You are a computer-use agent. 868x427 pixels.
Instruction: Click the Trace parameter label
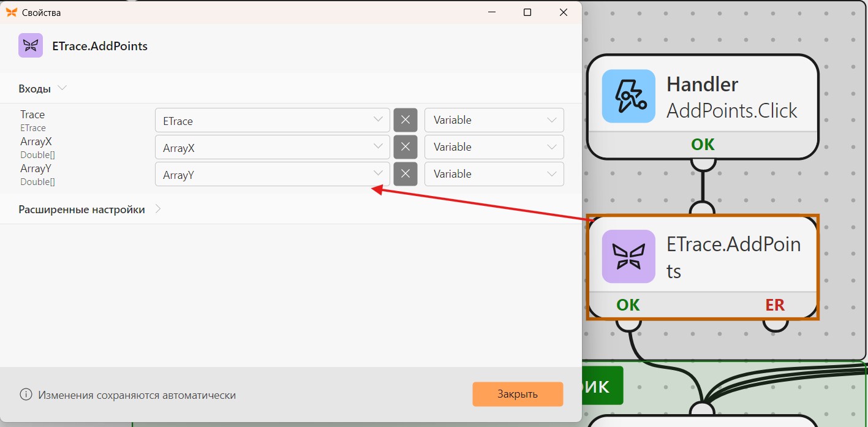tap(32, 115)
